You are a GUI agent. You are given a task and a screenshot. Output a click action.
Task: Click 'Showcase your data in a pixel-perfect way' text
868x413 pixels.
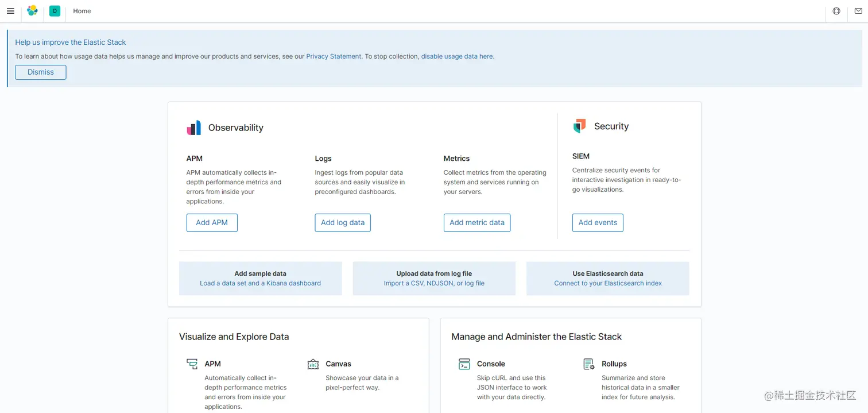coord(362,383)
